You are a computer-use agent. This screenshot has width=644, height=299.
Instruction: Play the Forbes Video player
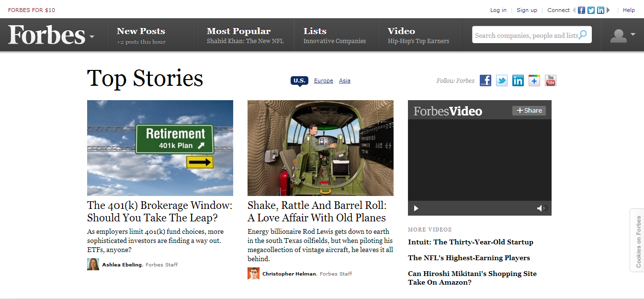[416, 208]
